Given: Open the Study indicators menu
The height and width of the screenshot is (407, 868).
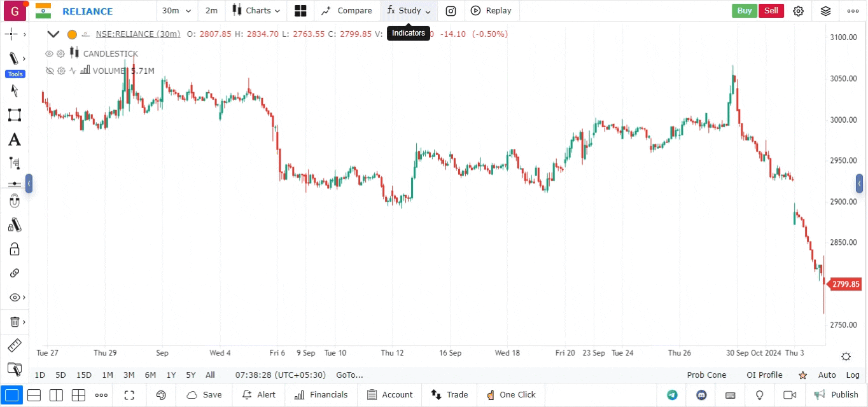Looking at the screenshot, I should point(408,11).
